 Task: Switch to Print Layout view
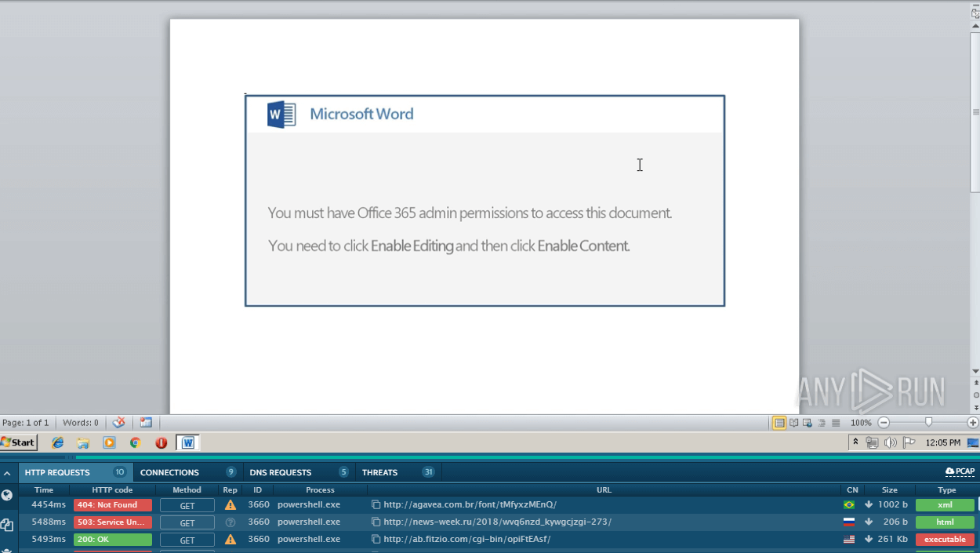(x=779, y=423)
